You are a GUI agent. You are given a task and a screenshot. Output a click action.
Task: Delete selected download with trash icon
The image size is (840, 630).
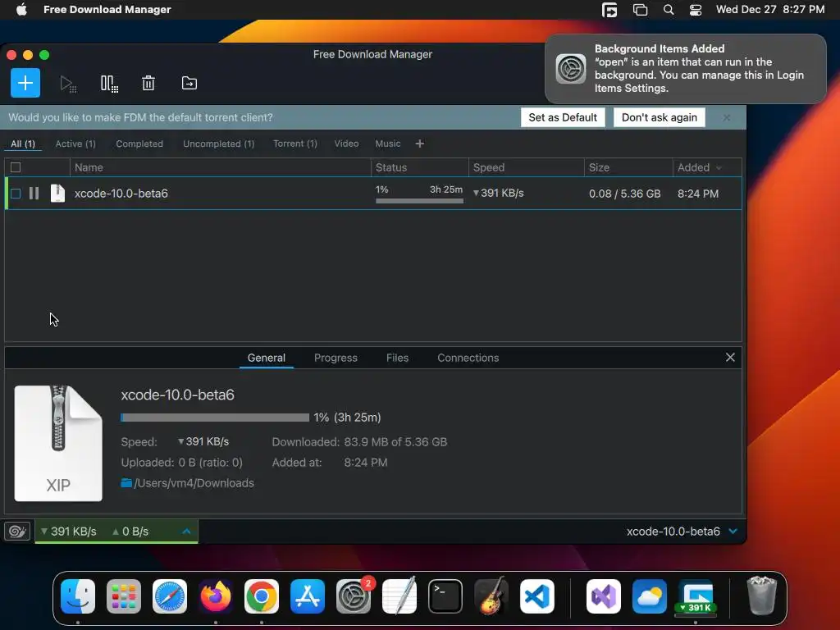pos(148,83)
